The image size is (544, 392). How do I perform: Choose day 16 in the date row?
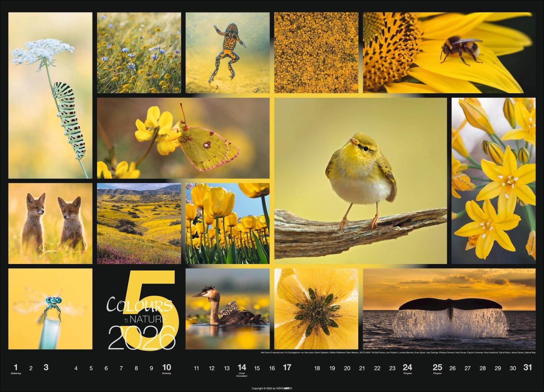click(x=272, y=368)
